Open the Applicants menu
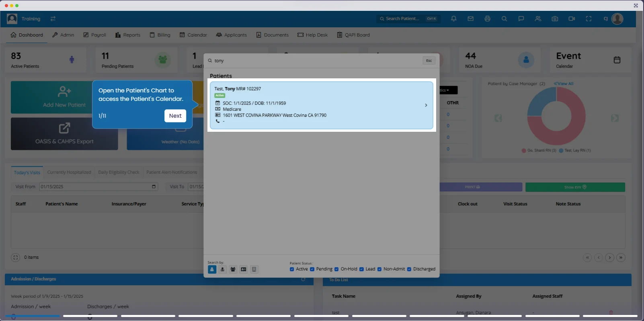The width and height of the screenshot is (644, 321). pyautogui.click(x=231, y=35)
